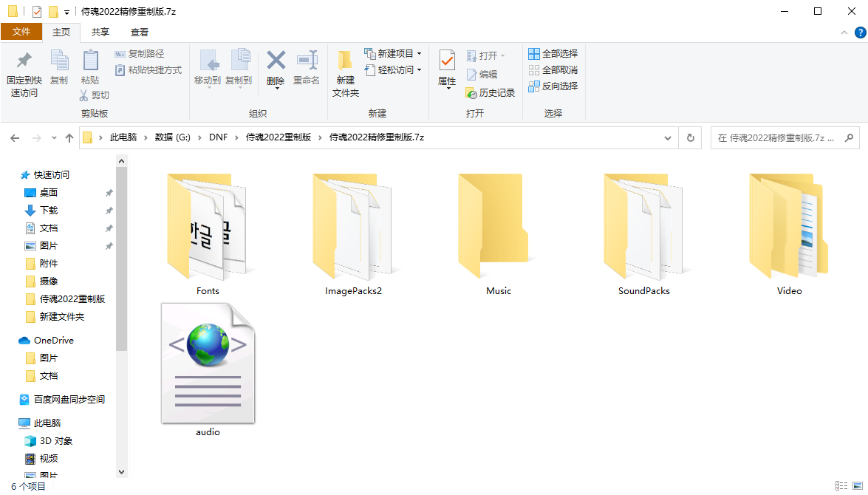Open the ribbon help question mark

[861, 32]
